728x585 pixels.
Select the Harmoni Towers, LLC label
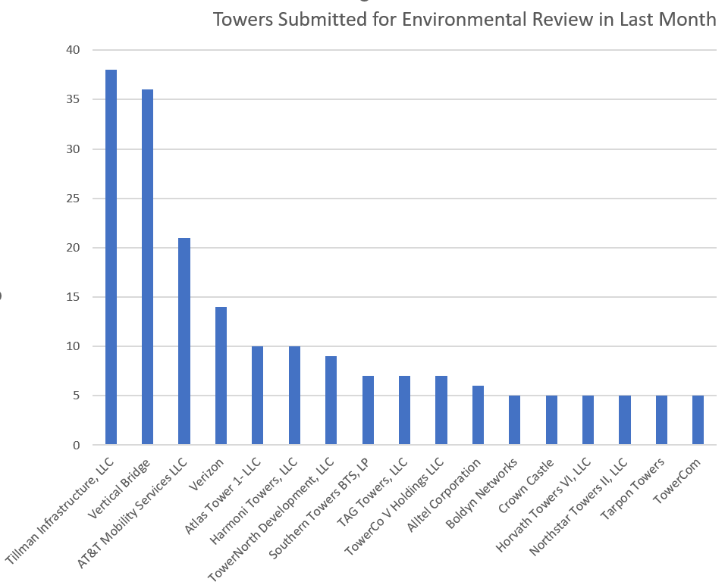253,501
